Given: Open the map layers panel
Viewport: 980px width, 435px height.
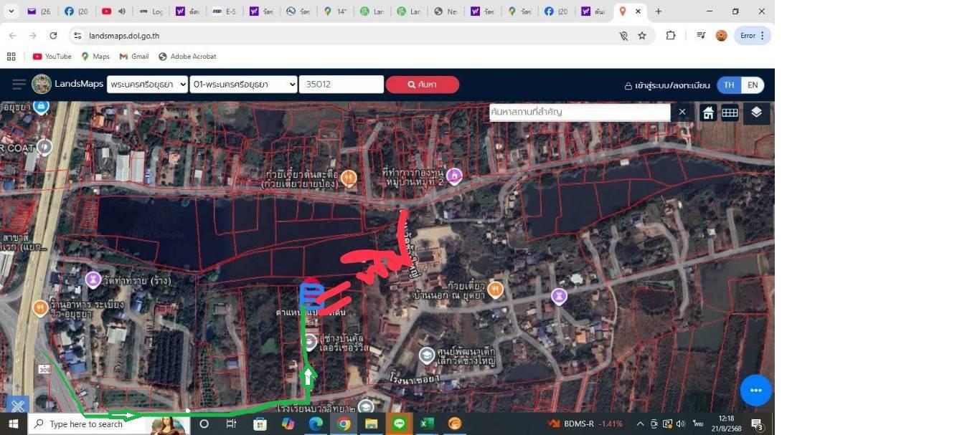Looking at the screenshot, I should [756, 113].
